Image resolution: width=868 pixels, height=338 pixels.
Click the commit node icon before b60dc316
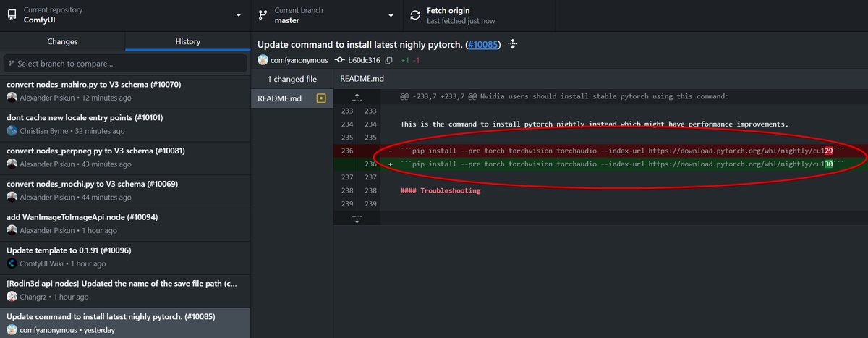(339, 60)
